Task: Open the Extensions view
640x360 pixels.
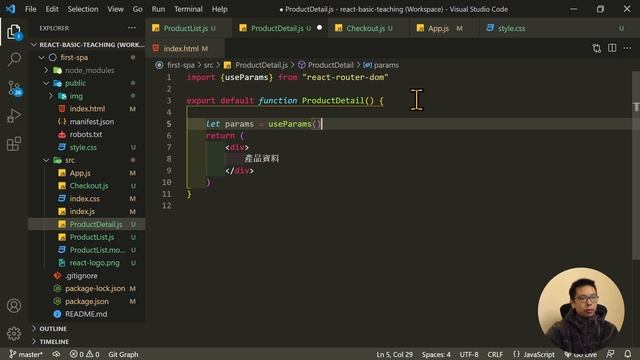Action: [x=14, y=144]
